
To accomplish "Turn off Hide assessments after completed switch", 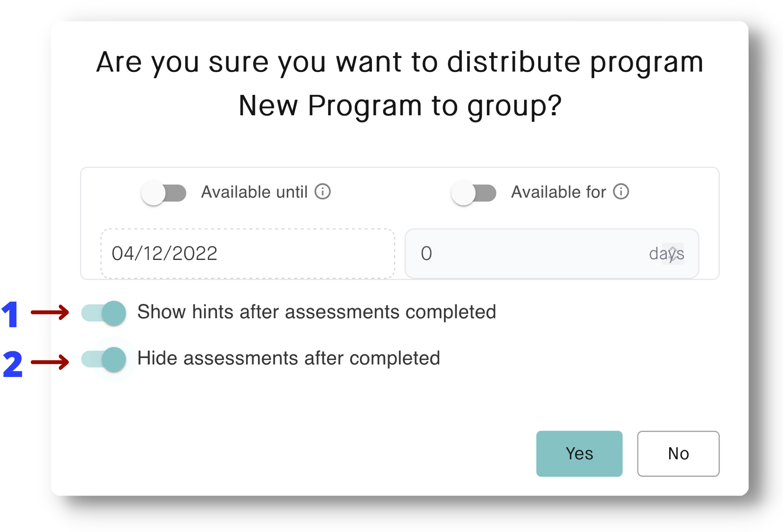I will pos(103,359).
